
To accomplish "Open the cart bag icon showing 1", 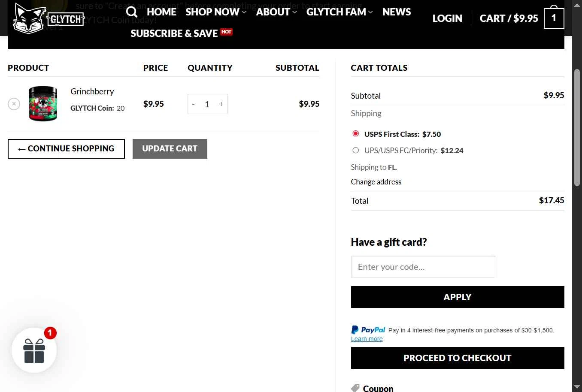I will tap(554, 18).
